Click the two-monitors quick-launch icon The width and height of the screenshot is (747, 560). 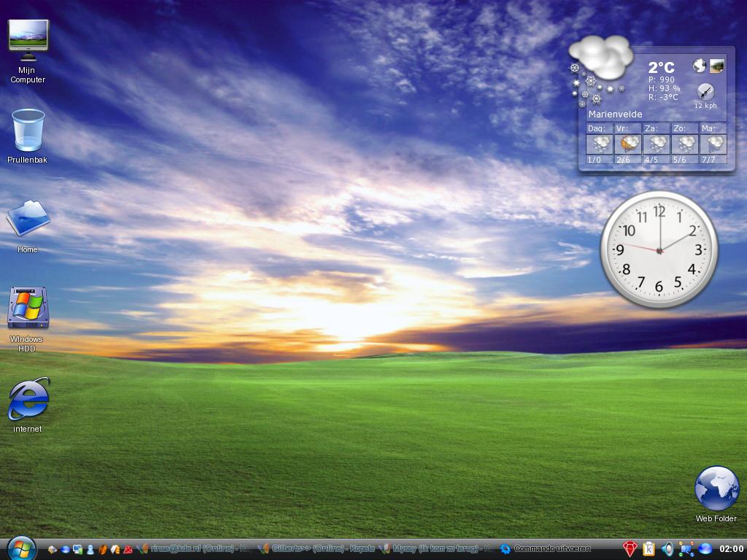(x=77, y=550)
